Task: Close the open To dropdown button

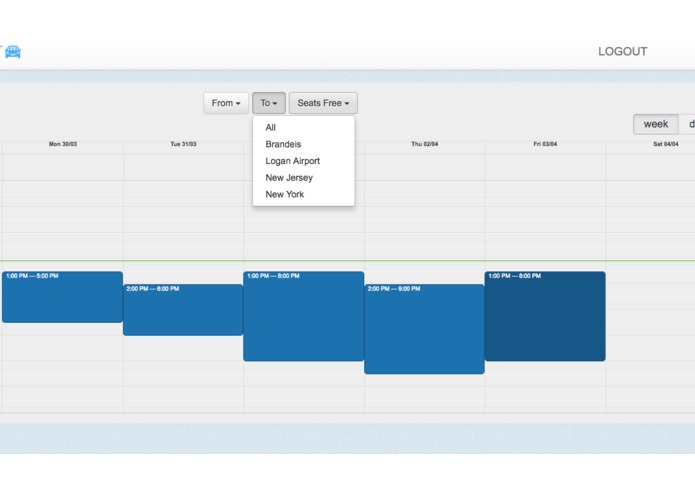Action: 269,103
